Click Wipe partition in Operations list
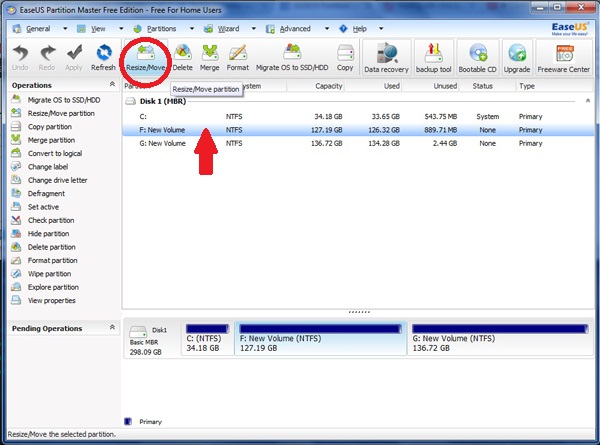The height and width of the screenshot is (445, 600). (51, 273)
